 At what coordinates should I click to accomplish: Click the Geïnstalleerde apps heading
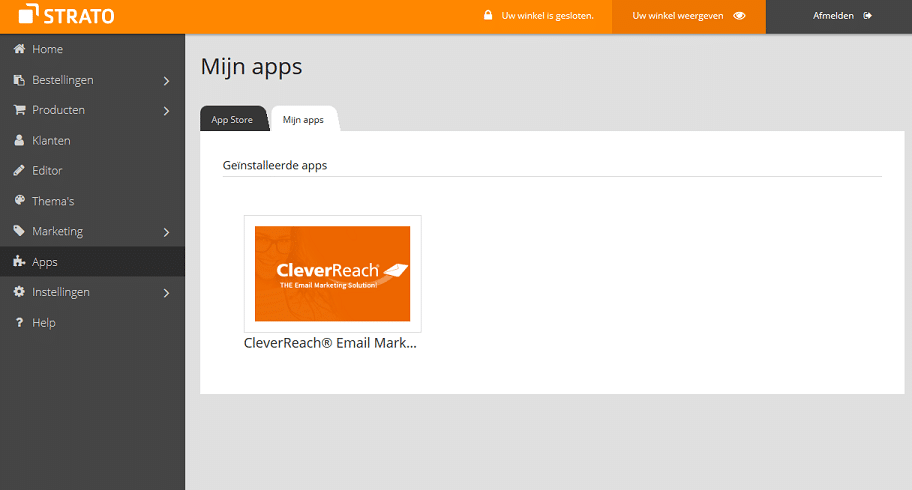275,165
